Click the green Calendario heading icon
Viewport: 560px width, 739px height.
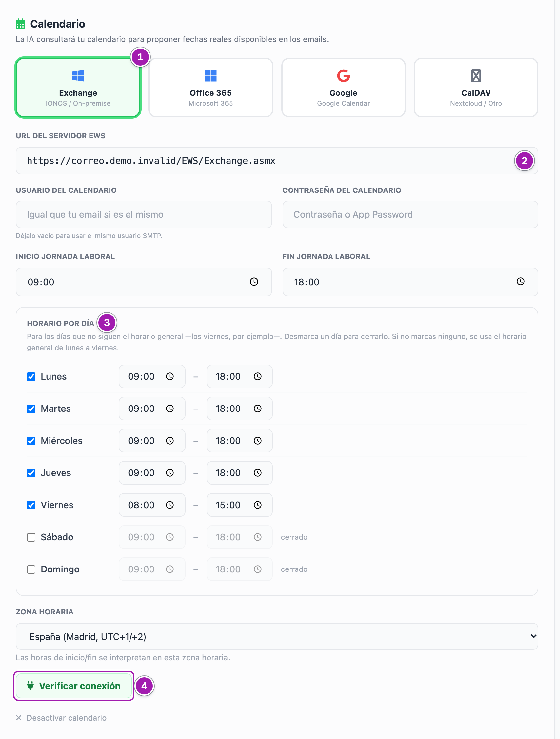[x=20, y=24]
